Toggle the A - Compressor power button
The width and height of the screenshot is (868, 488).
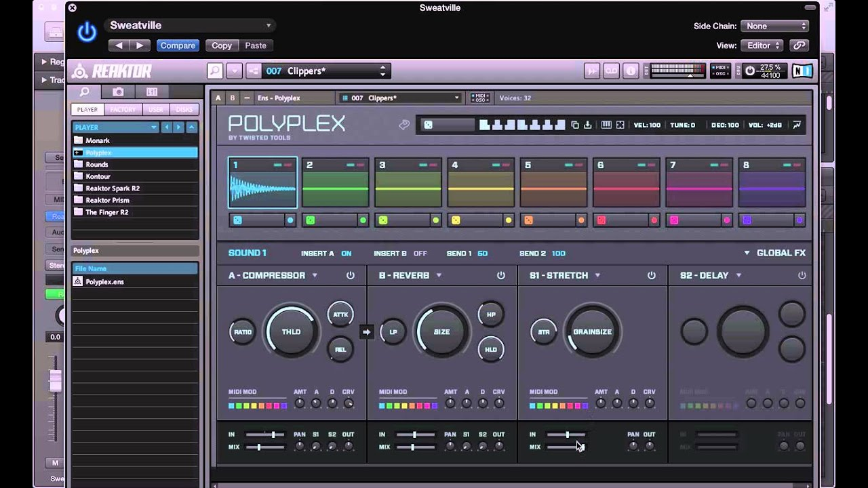351,275
